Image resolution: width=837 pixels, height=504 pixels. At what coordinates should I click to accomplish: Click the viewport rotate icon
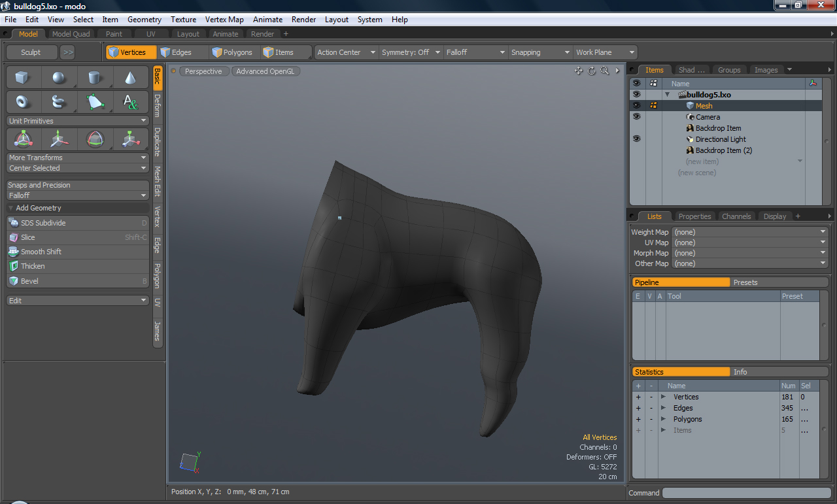point(592,71)
